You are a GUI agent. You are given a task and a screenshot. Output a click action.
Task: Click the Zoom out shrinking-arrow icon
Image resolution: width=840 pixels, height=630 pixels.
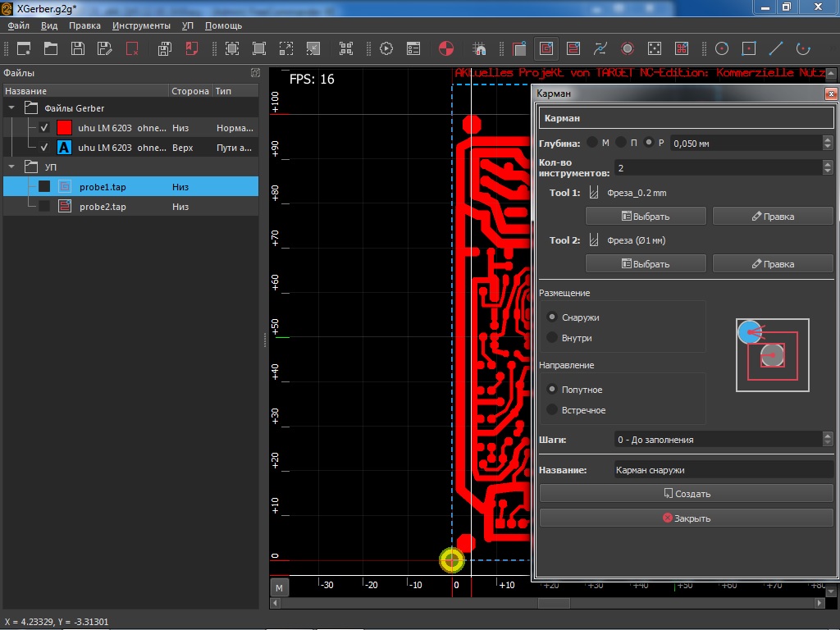[313, 48]
